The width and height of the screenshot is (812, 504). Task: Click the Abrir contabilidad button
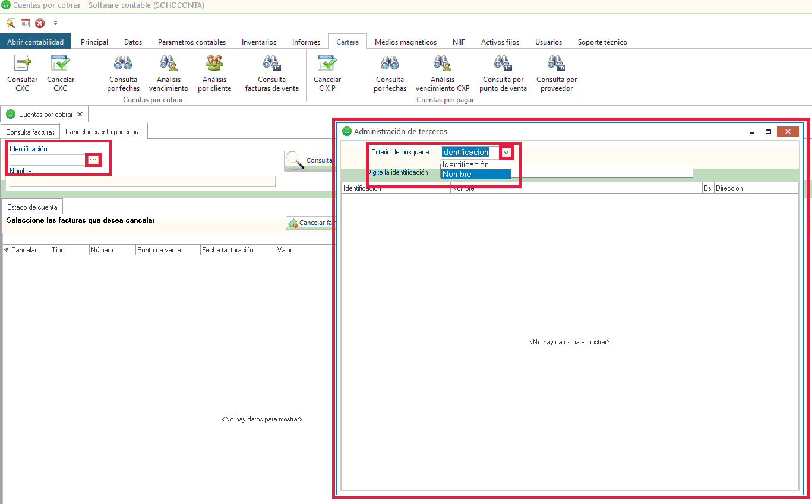tap(36, 42)
